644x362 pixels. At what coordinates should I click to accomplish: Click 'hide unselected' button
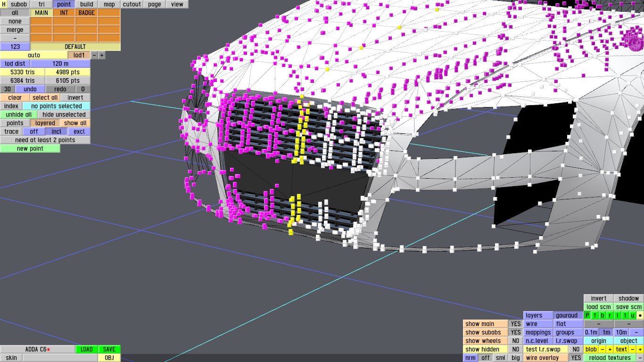click(64, 115)
